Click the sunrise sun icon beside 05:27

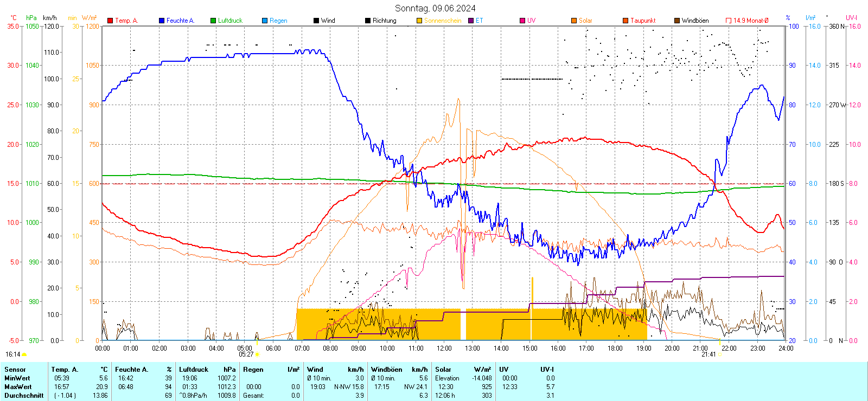tap(257, 354)
